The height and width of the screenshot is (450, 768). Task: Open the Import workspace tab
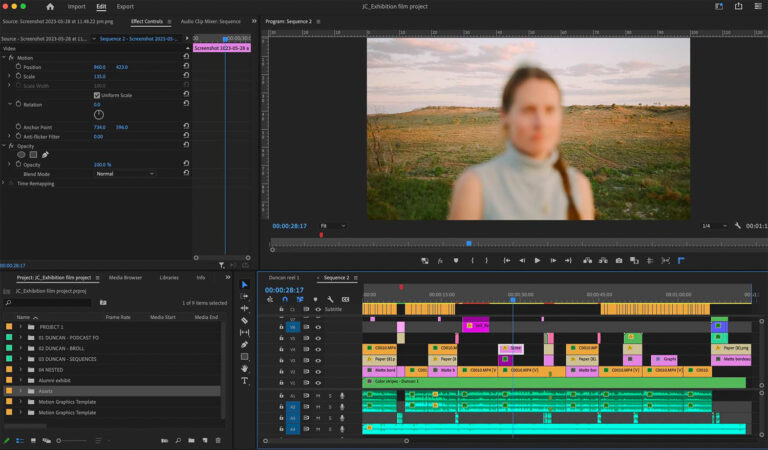pos(76,6)
